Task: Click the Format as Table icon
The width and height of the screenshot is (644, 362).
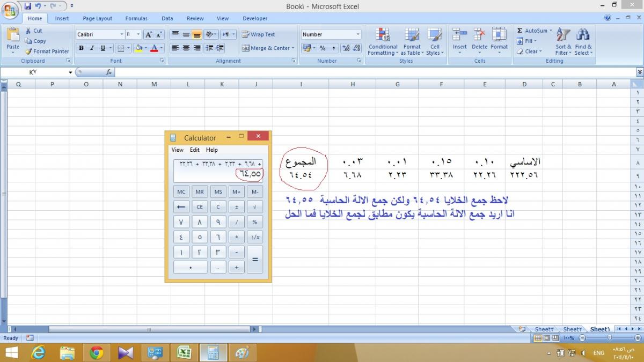Action: pos(412,35)
